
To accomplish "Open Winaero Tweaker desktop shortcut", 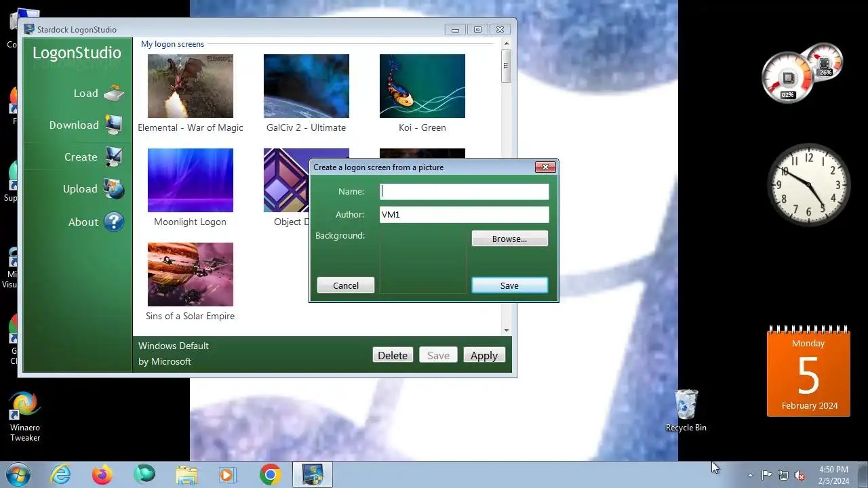I will click(x=25, y=416).
